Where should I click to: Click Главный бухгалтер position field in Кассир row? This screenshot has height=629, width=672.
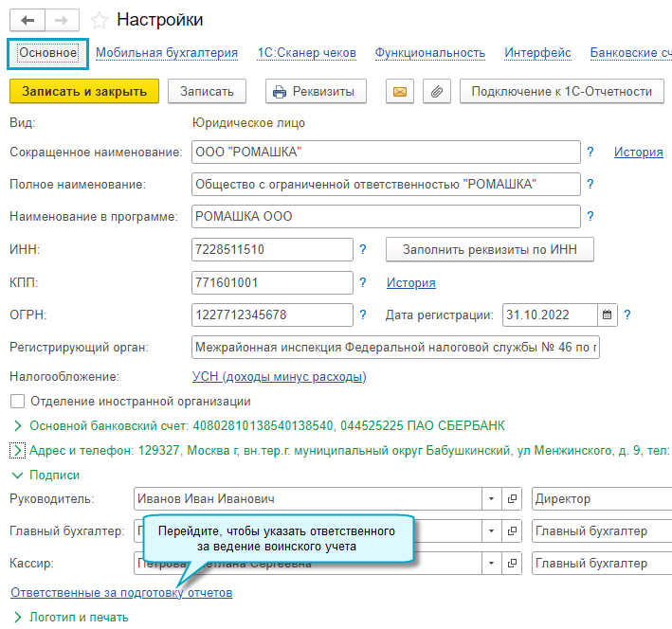coord(602,563)
